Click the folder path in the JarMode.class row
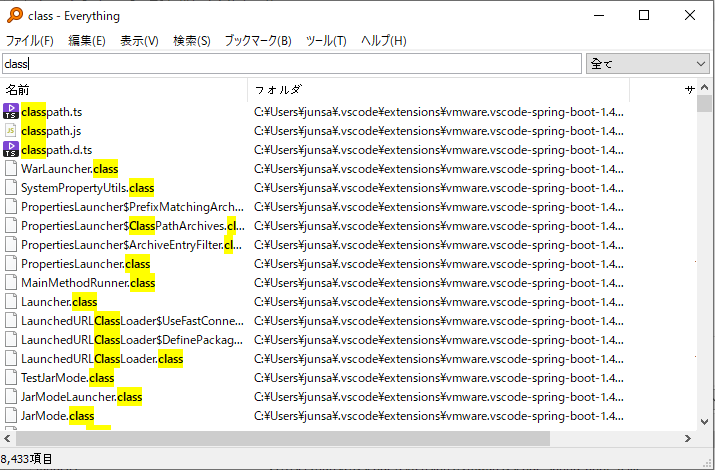The height and width of the screenshot is (470, 715). (x=439, y=416)
